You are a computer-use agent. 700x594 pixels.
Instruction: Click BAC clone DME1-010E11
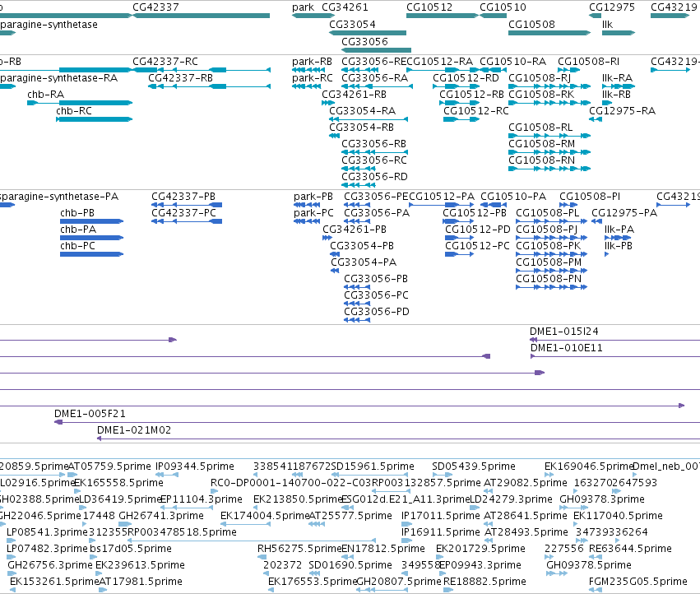[567, 348]
